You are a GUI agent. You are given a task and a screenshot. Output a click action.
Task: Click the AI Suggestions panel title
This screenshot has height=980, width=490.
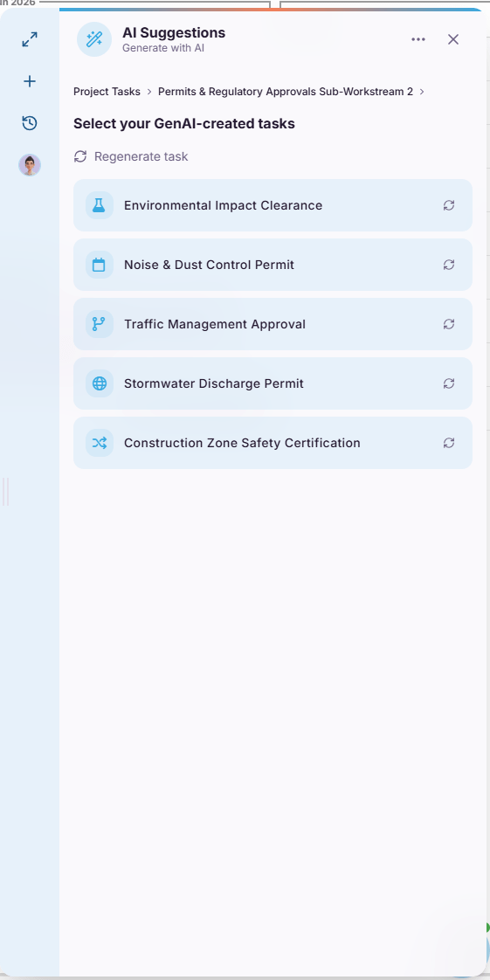pos(174,32)
